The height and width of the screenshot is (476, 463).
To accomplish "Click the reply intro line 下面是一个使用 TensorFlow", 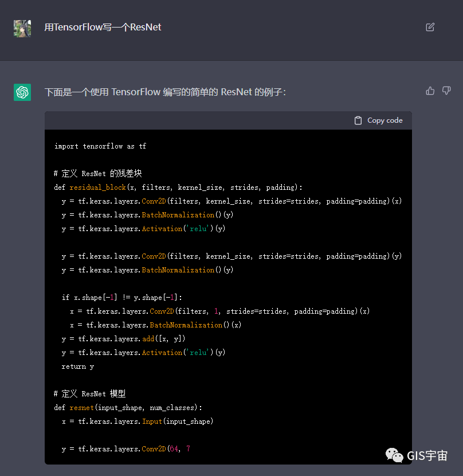I will (165, 92).
